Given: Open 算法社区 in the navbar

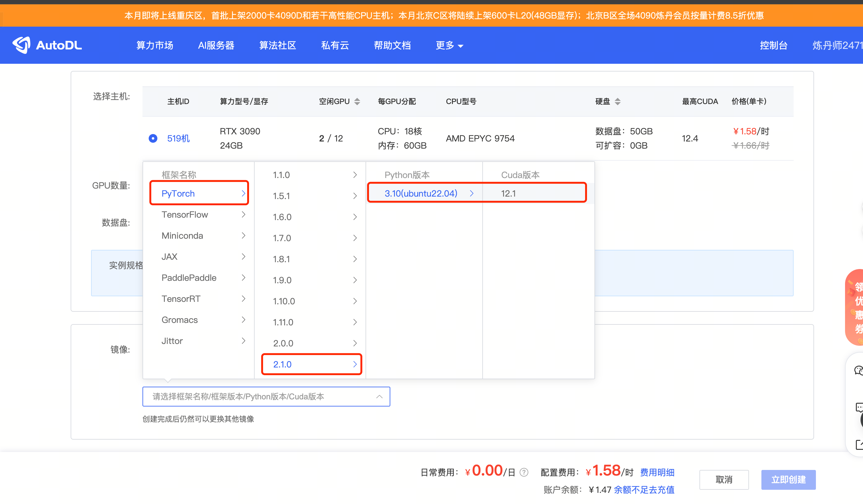Looking at the screenshot, I should pos(278,45).
